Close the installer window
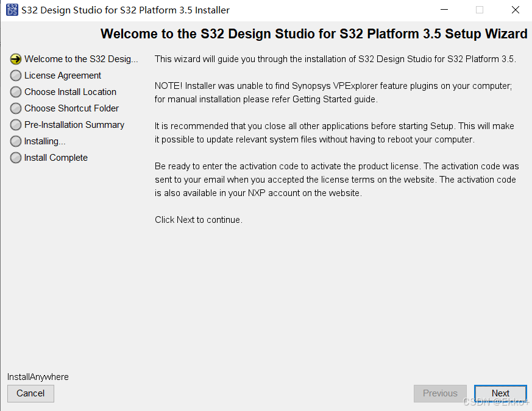Image resolution: width=532 pixels, height=411 pixels. click(516, 10)
